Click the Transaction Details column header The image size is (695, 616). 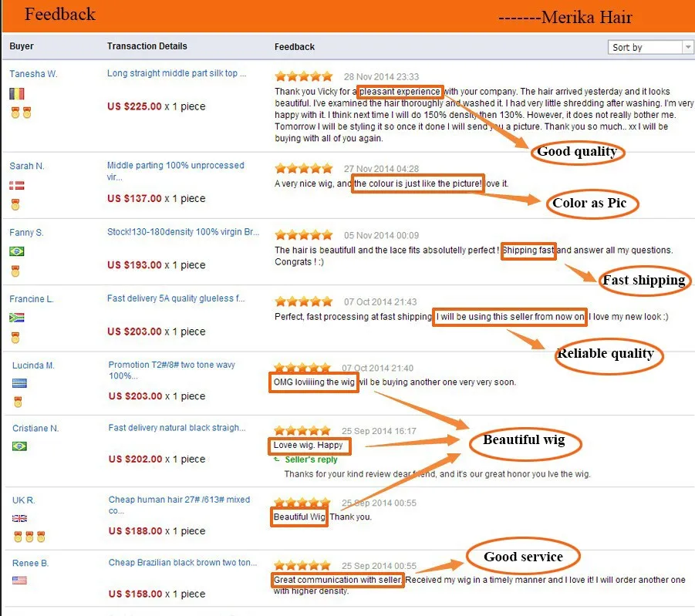pyautogui.click(x=147, y=46)
